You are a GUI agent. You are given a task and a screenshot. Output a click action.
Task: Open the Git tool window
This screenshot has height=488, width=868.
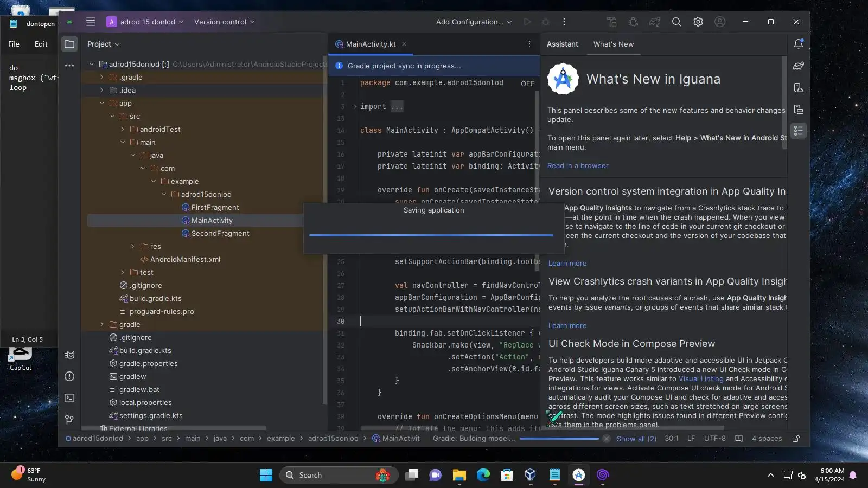69,420
